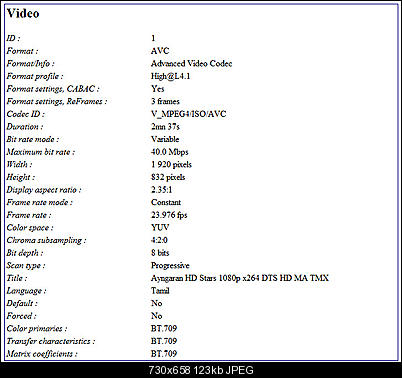Image resolution: width=402 pixels, height=378 pixels.
Task: Select the High@L4.1 format profile value
Action: [170, 76]
